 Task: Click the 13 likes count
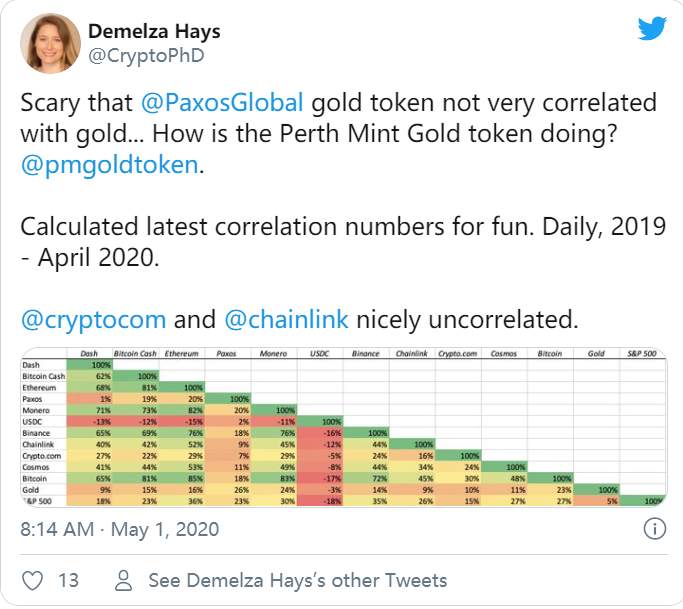click(68, 580)
